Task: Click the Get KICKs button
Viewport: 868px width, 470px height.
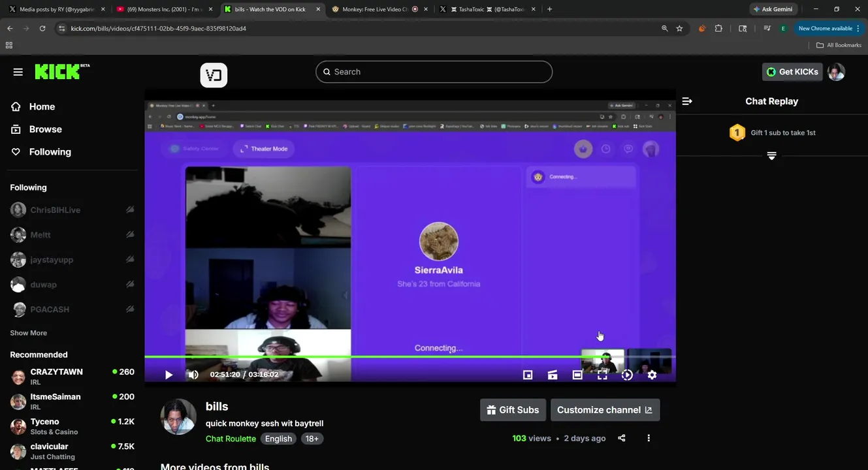Action: [792, 72]
